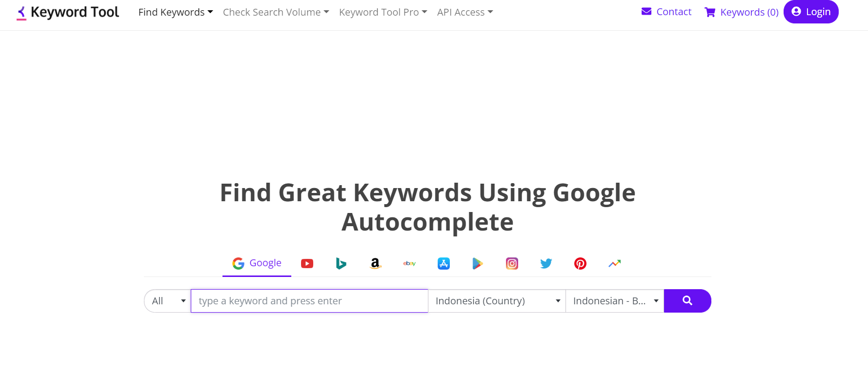Screen dimensions: 868x381
Task: Expand the Find Keywords menu
Action: pos(176,12)
